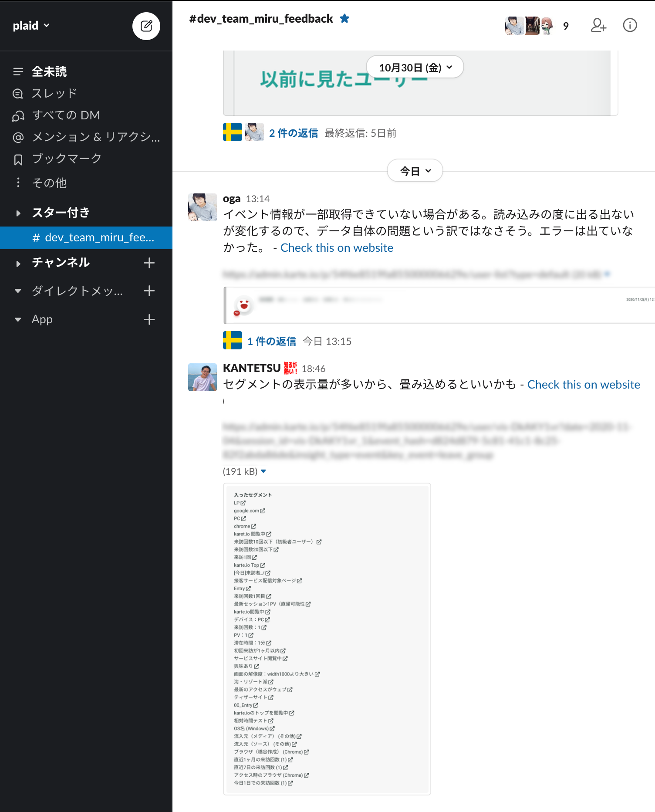Viewport: 655px width, 812px height.
Task: Expand the スター付き section
Action: tap(18, 213)
